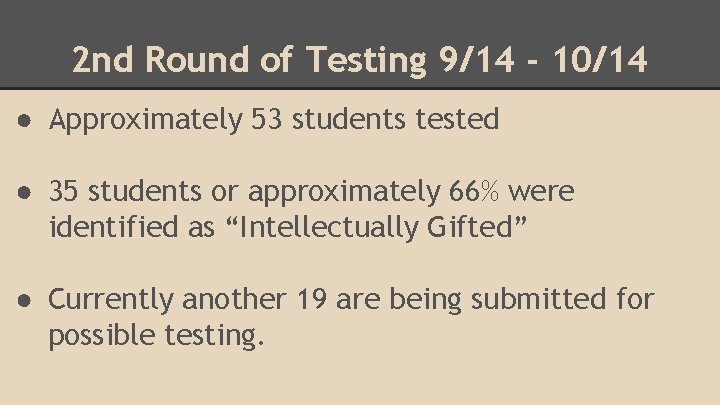Viewport: 720px width, 405px height.
Task: Click the word "Testing" in the title
Action: [367, 61]
